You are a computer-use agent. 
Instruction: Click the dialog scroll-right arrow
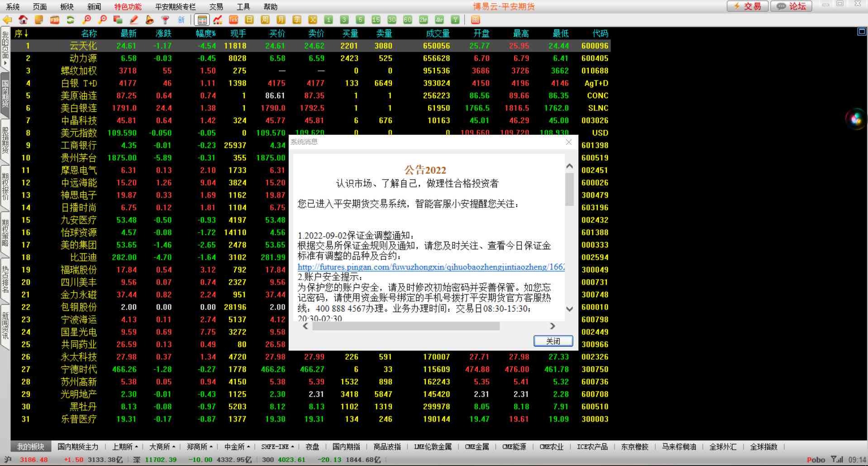[553, 326]
